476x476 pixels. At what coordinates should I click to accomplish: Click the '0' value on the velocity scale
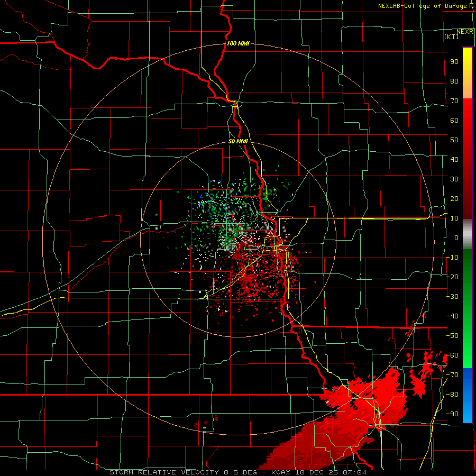tap(456, 237)
